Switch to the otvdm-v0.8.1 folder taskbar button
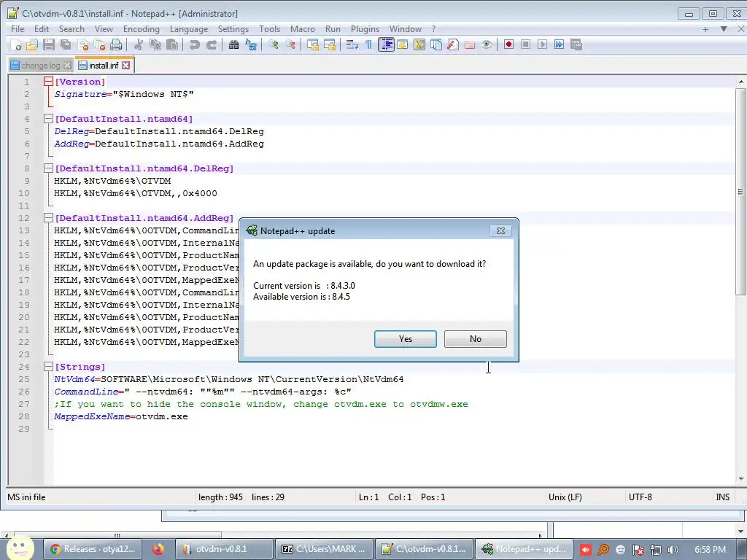The height and width of the screenshot is (560, 747). [224, 549]
